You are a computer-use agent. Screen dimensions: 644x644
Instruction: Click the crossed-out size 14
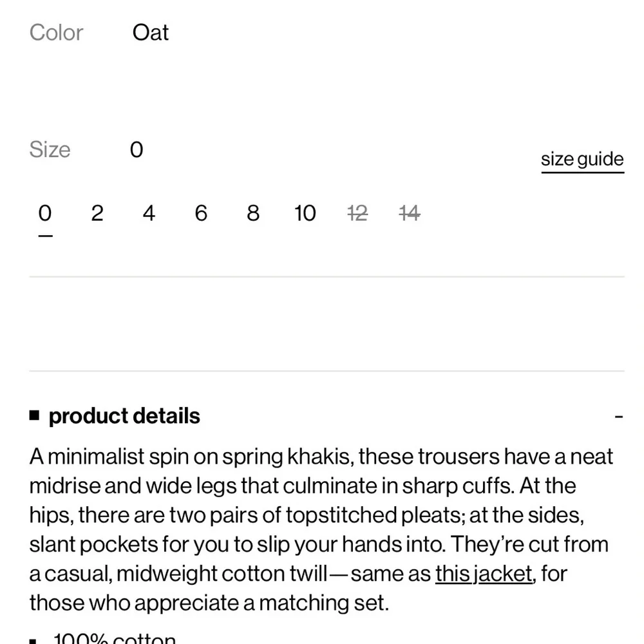[x=410, y=213]
